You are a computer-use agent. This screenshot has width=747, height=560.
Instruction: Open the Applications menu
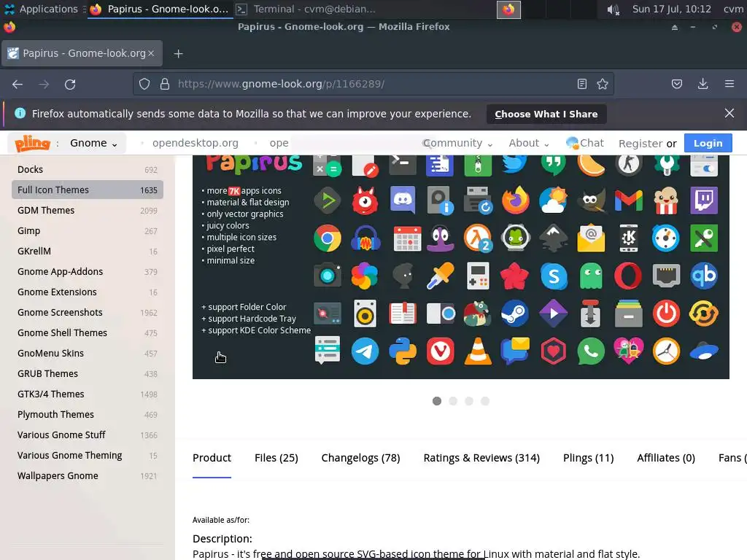coord(40,9)
